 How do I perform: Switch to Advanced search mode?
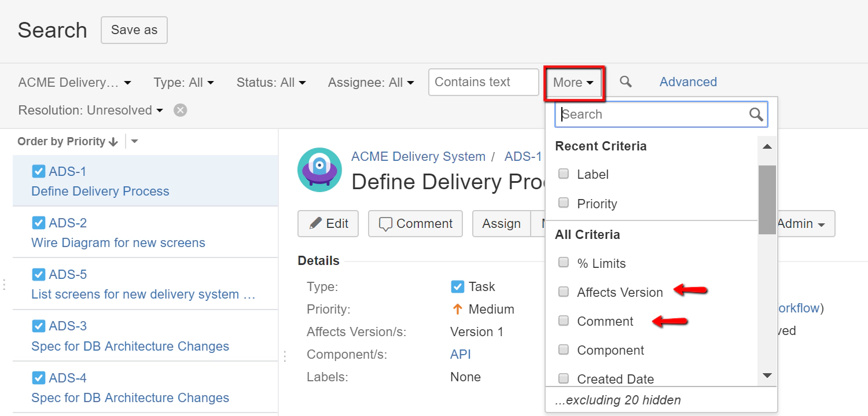coord(688,82)
